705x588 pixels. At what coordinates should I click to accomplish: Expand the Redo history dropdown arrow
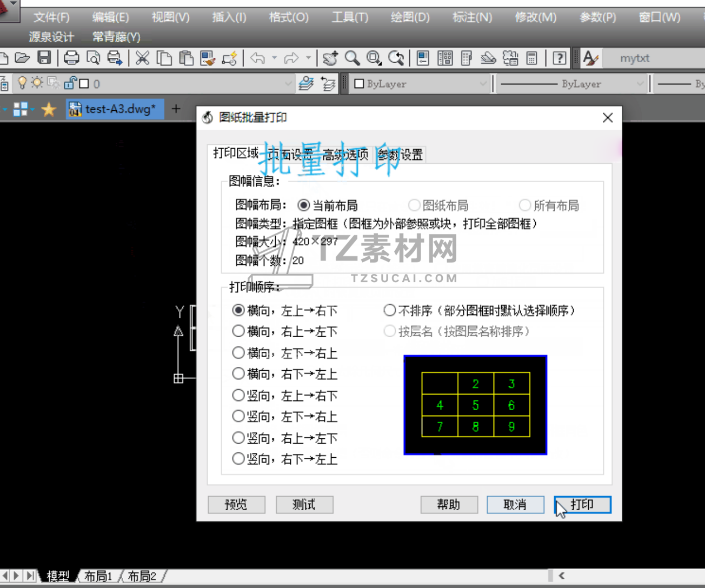tap(309, 58)
